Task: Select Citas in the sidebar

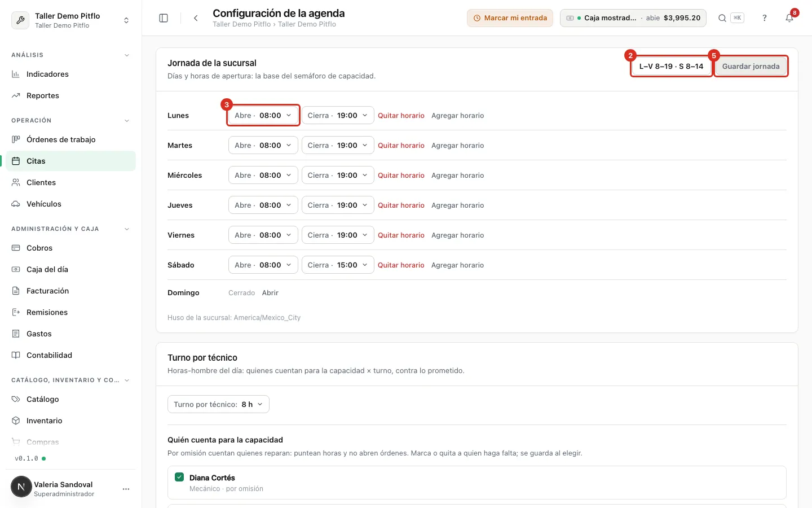Action: pos(71,161)
